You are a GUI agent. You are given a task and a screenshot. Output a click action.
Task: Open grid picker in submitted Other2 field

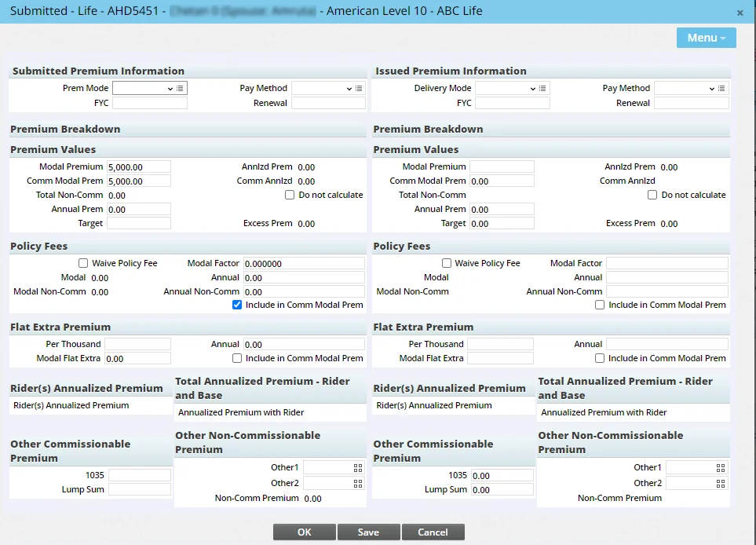pos(358,484)
